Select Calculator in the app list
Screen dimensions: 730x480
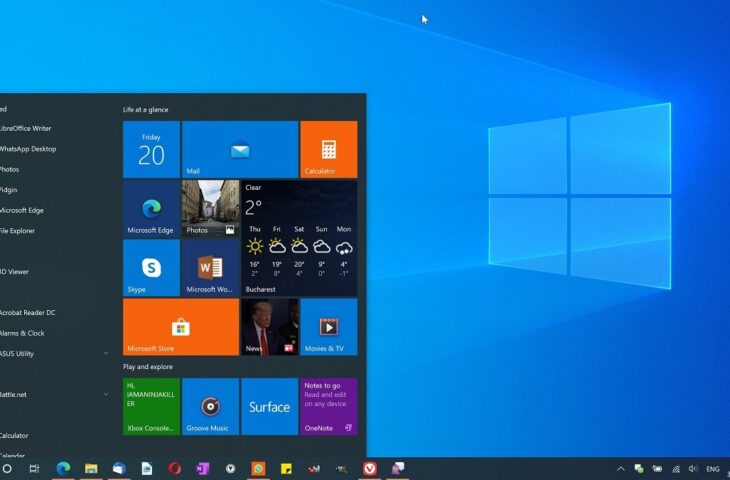(x=14, y=435)
